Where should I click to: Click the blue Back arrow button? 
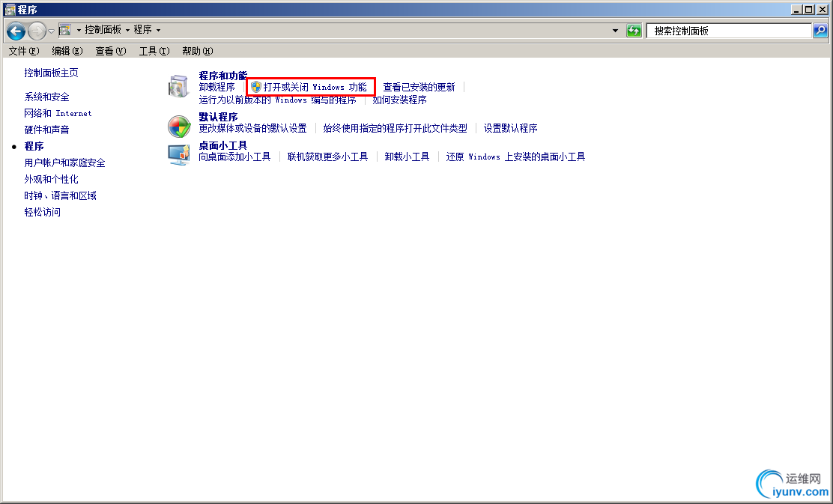tap(16, 31)
